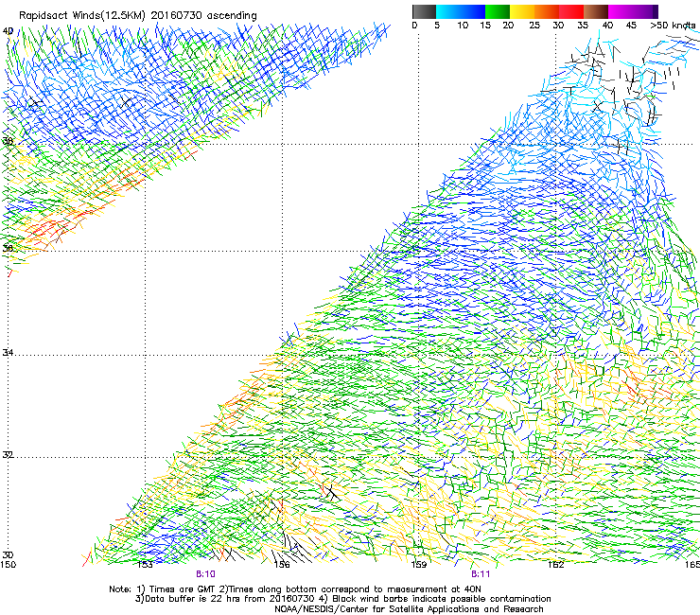Click the red 30-35 knots legend swatch
This screenshot has height=615, width=700.
tap(571, 11)
